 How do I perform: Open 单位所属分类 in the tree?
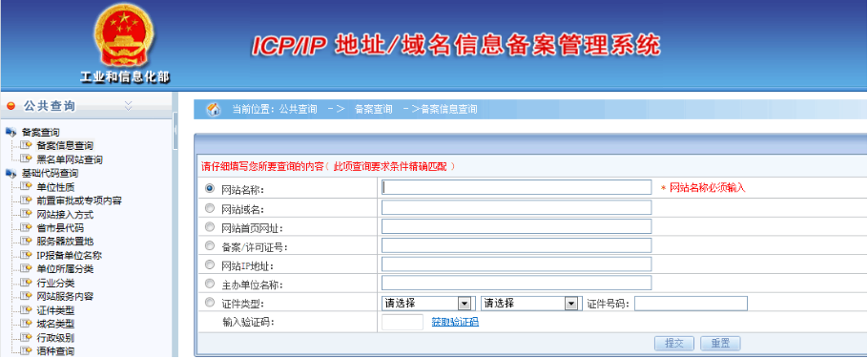tap(65, 269)
